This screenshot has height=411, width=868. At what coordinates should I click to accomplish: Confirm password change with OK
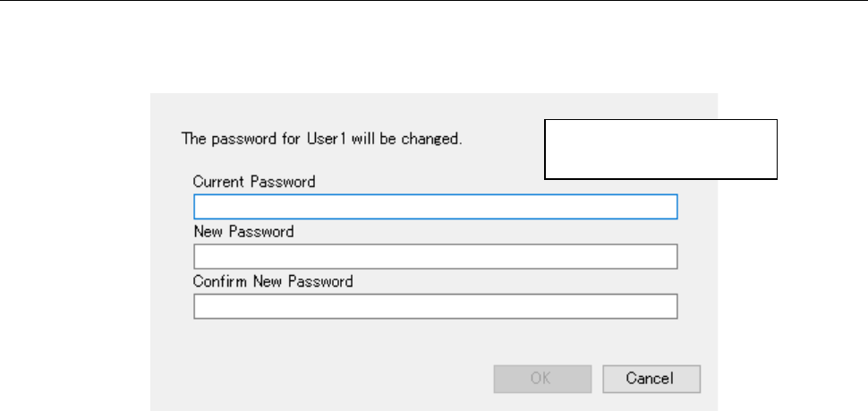coord(541,379)
